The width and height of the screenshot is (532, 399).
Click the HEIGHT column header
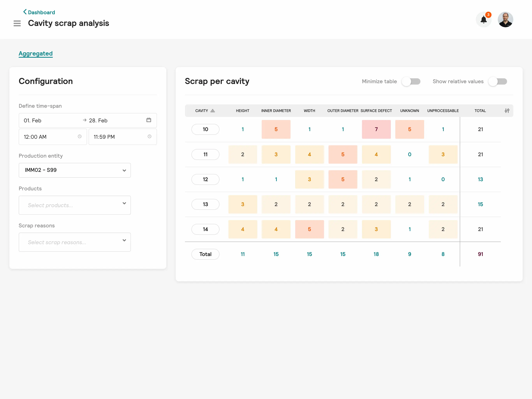click(243, 111)
